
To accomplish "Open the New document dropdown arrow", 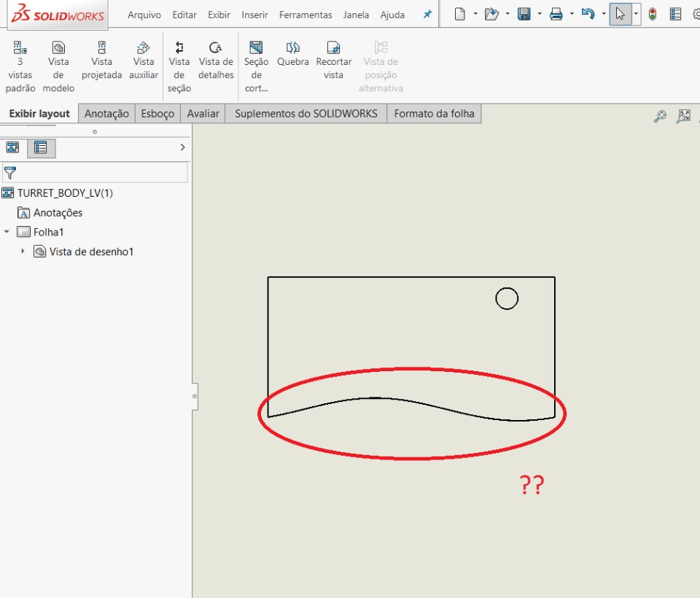I will (x=475, y=15).
